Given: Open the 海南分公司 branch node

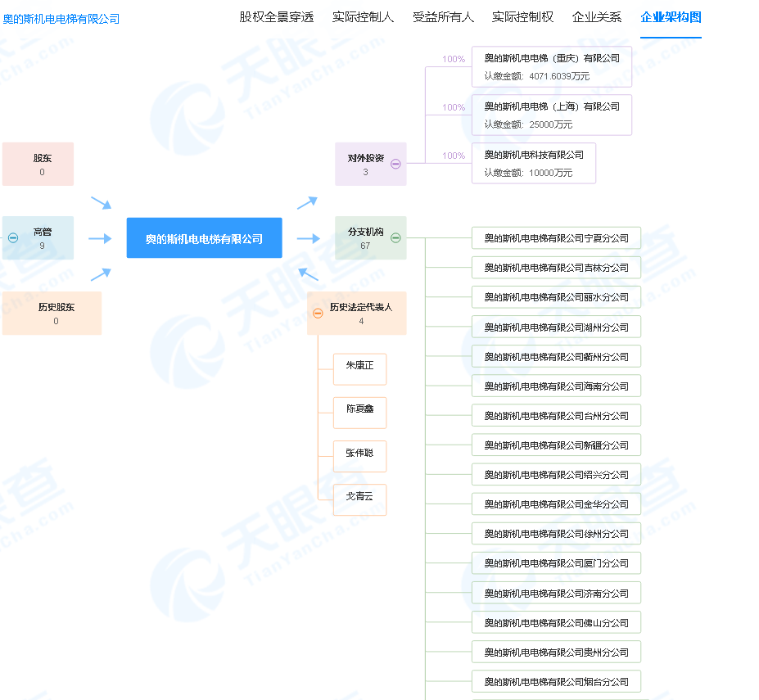Looking at the screenshot, I should tap(556, 386).
